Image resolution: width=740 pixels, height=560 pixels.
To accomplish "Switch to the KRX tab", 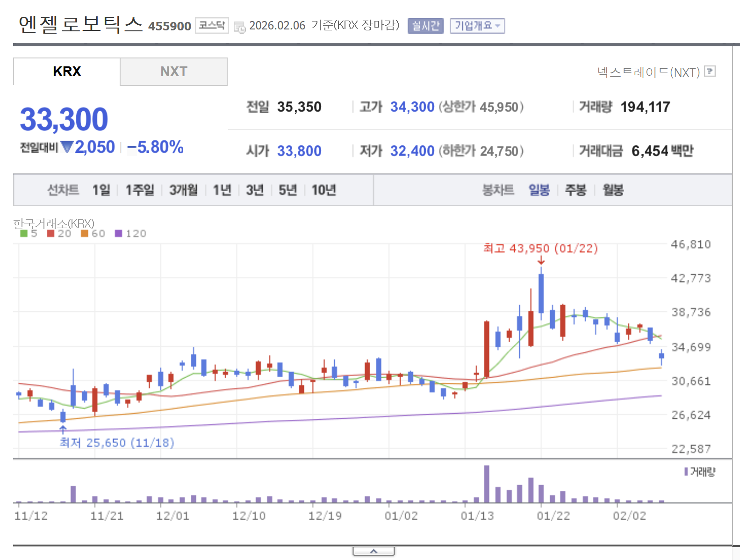I will click(67, 72).
